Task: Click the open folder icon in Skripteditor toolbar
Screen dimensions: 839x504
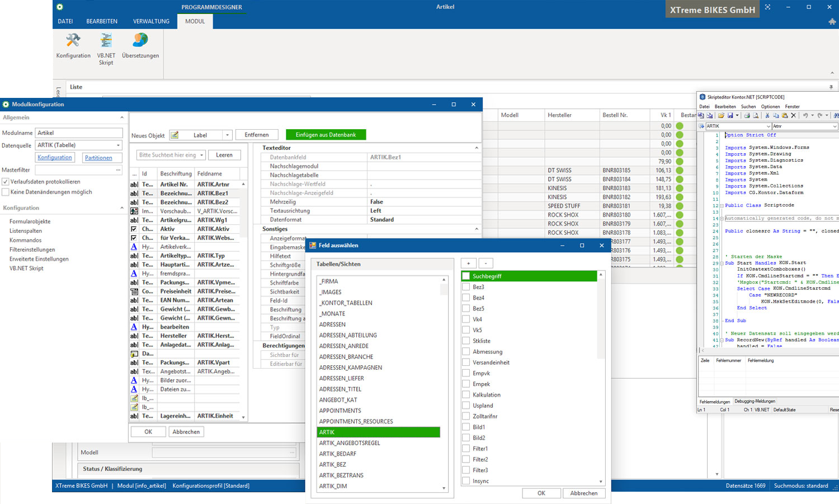Action: 721,115
